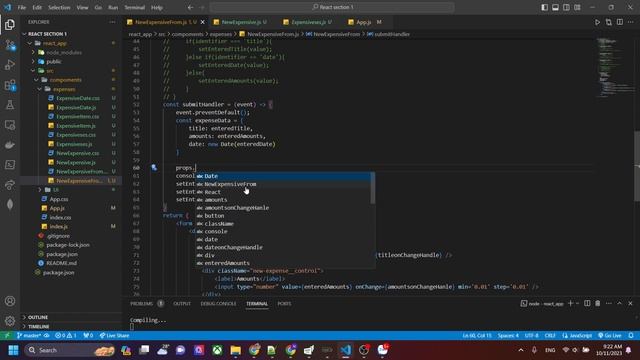The width and height of the screenshot is (640, 360).
Task: Close the terminal panel
Action: click(x=630, y=303)
